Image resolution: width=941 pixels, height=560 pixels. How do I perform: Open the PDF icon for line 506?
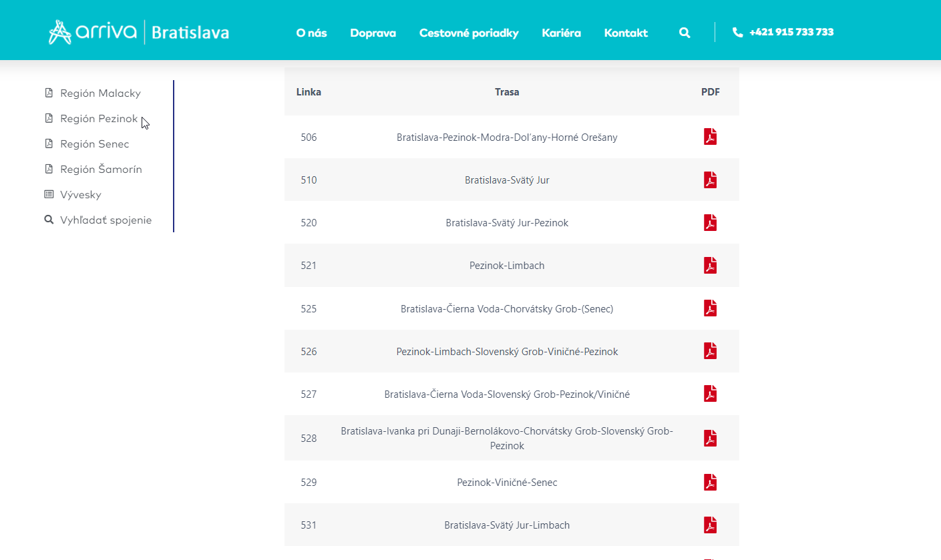pyautogui.click(x=710, y=137)
